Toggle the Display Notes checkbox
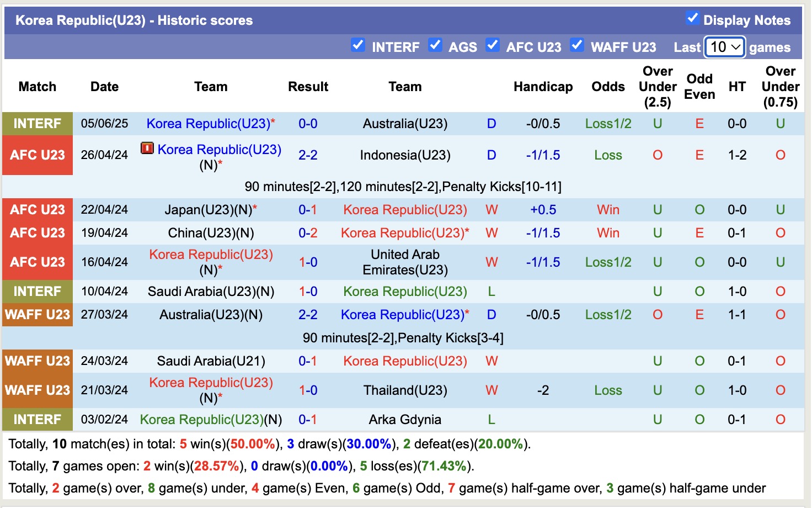This screenshot has height=508, width=812. tap(692, 18)
